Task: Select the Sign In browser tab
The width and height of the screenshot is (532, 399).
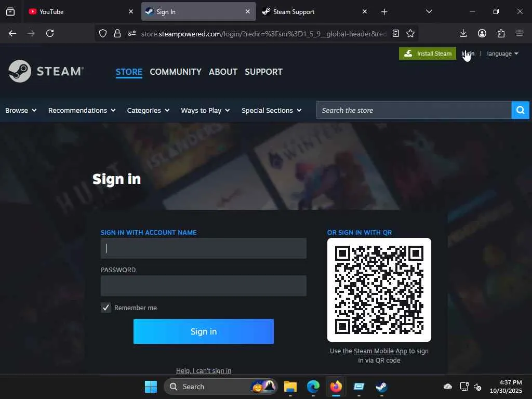Action: coord(198,11)
